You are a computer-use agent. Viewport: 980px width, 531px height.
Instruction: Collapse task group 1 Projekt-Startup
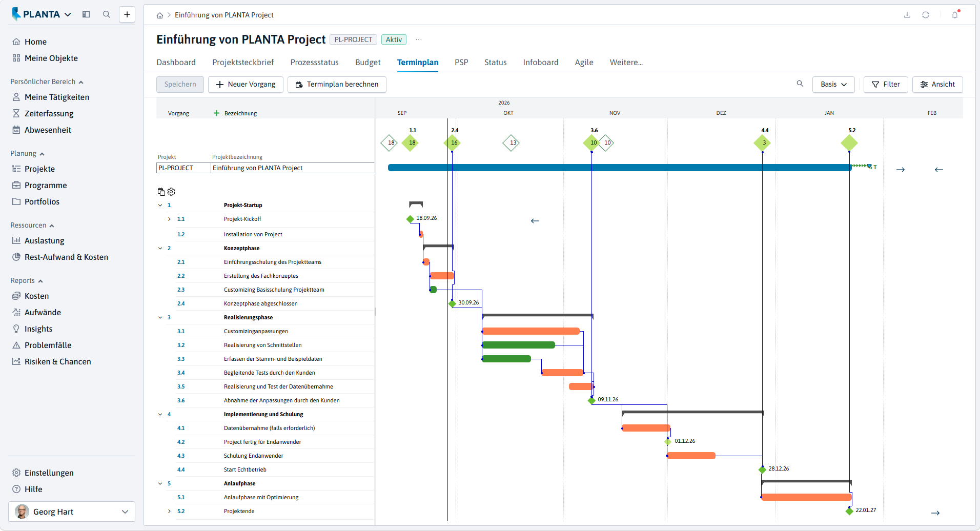tap(160, 205)
